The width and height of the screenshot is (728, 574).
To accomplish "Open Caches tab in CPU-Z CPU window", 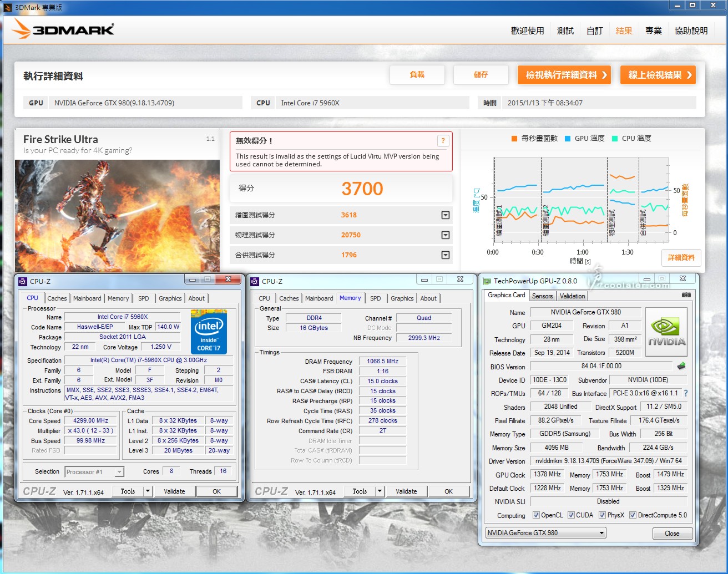I will pyautogui.click(x=57, y=298).
